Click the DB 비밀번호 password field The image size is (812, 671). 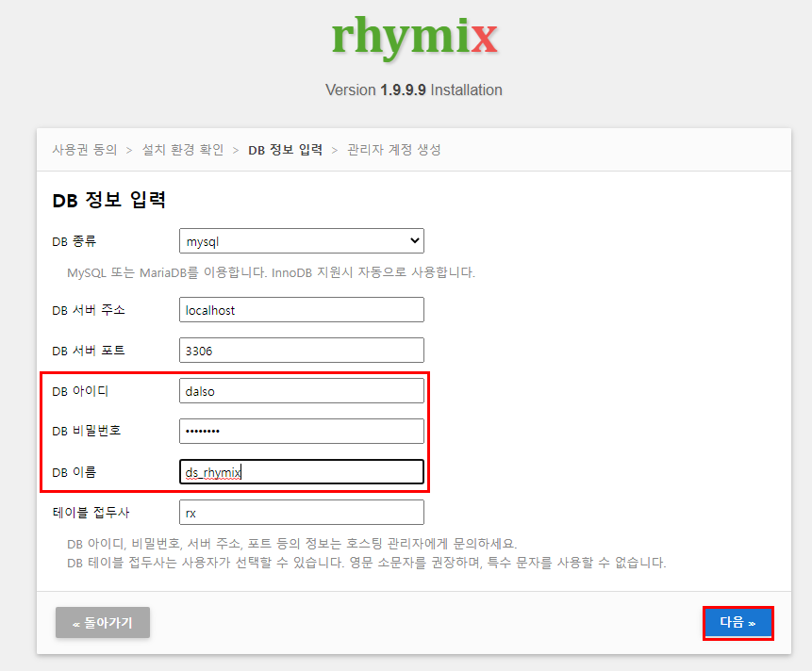point(302,431)
